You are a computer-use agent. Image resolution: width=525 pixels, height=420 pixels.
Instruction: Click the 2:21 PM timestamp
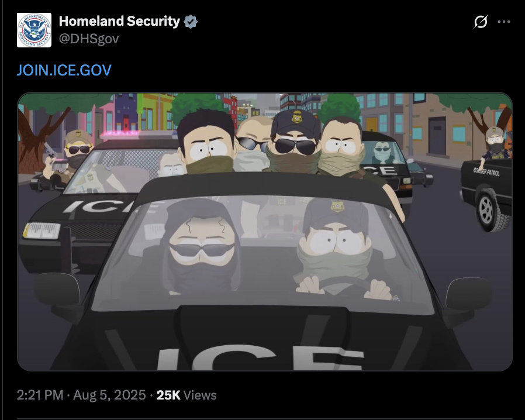pos(40,395)
